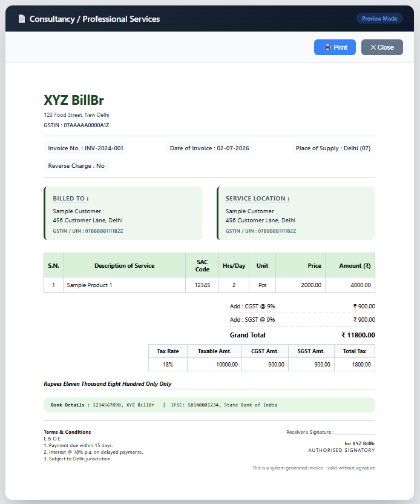Screen dimensions: 420x504
Task: Click the 'system generated invoice' footer note
Action: point(313,468)
